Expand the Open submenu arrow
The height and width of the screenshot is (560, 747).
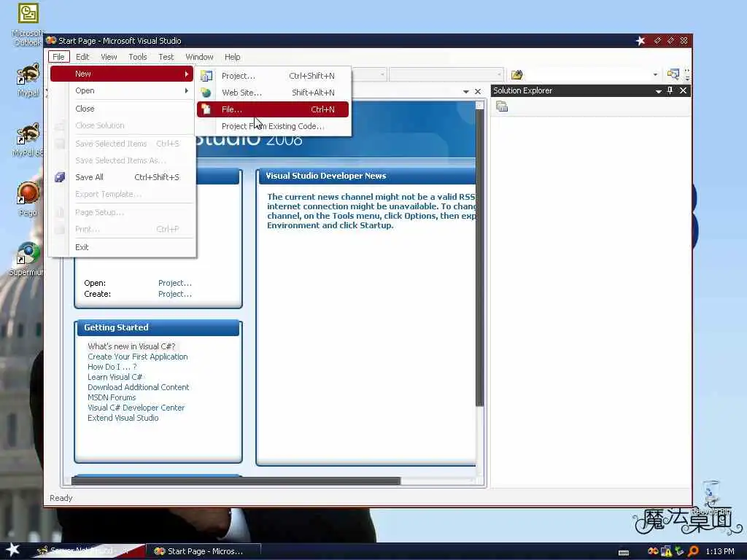(186, 90)
